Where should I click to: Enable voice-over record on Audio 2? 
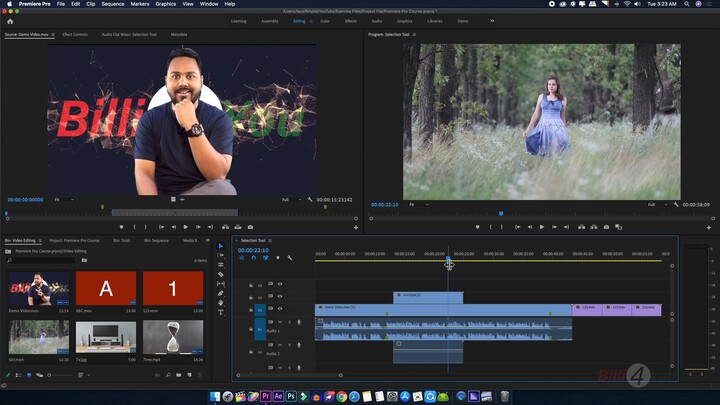[299, 345]
